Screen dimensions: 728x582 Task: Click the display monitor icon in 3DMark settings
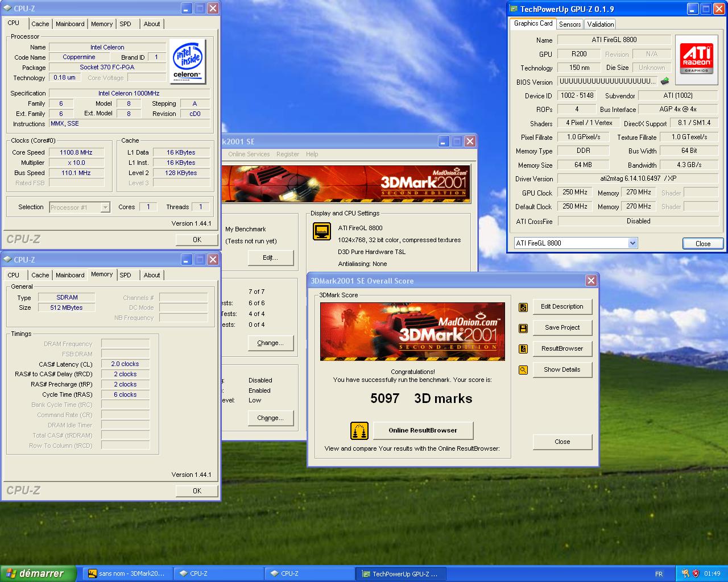322,231
